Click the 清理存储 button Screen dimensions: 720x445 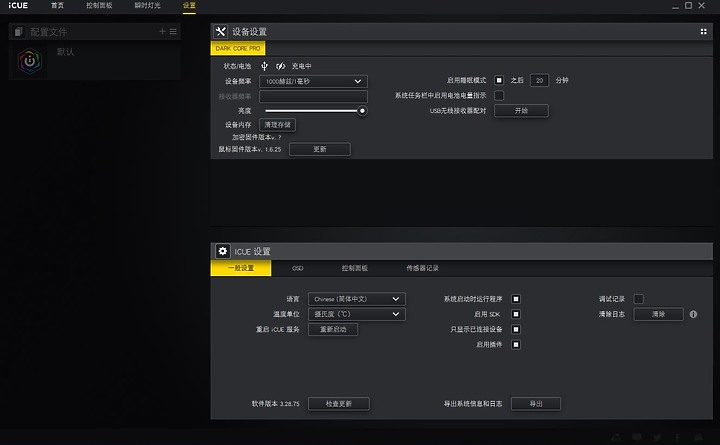click(x=277, y=124)
